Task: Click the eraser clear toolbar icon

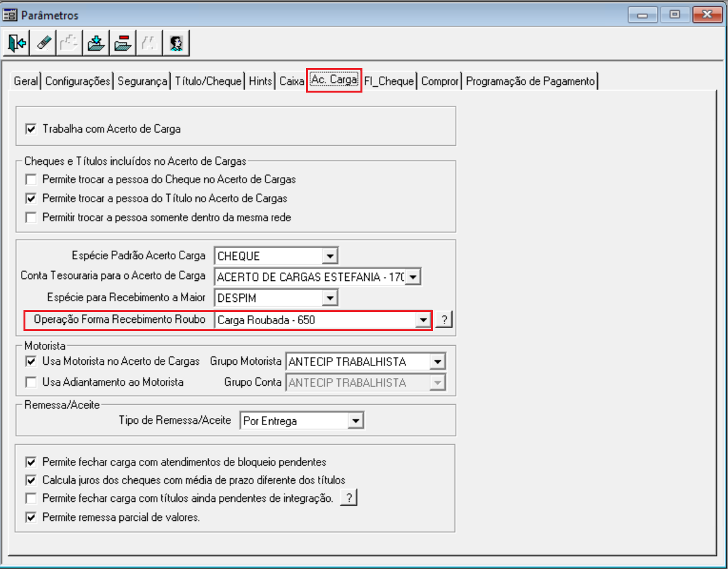Action: click(43, 43)
